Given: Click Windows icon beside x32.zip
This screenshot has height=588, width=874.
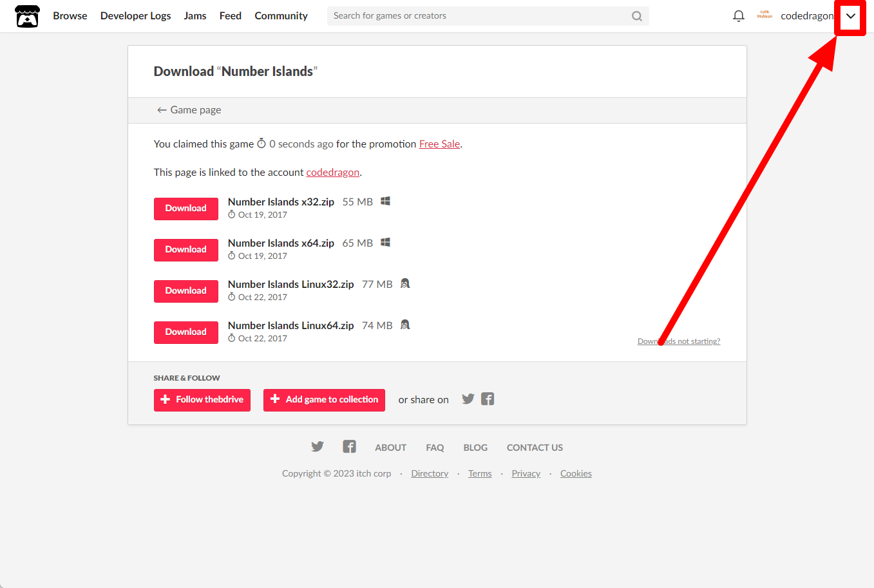Looking at the screenshot, I should tap(385, 202).
